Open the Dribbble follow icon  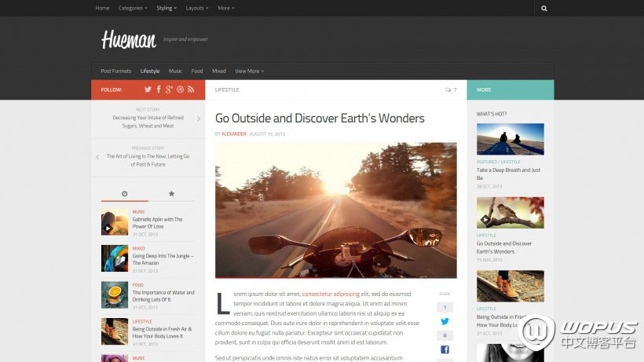pos(180,90)
